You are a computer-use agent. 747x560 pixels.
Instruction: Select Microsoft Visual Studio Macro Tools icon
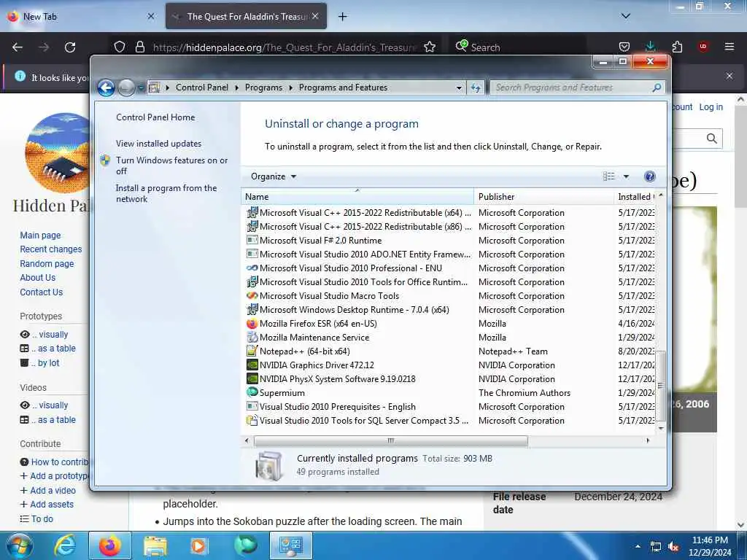[252, 296]
